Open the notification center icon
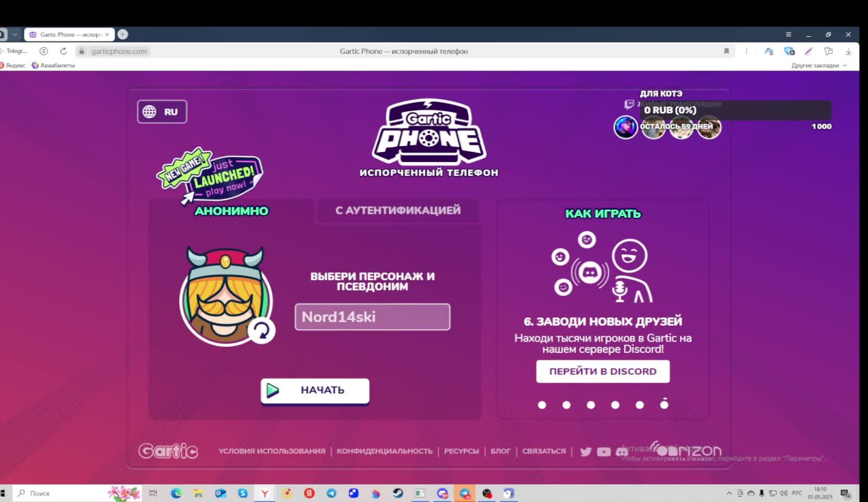The image size is (868, 502). (x=845, y=494)
